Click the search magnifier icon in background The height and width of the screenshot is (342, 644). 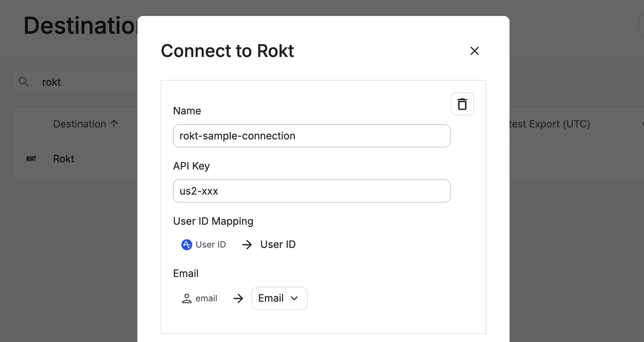tap(24, 82)
